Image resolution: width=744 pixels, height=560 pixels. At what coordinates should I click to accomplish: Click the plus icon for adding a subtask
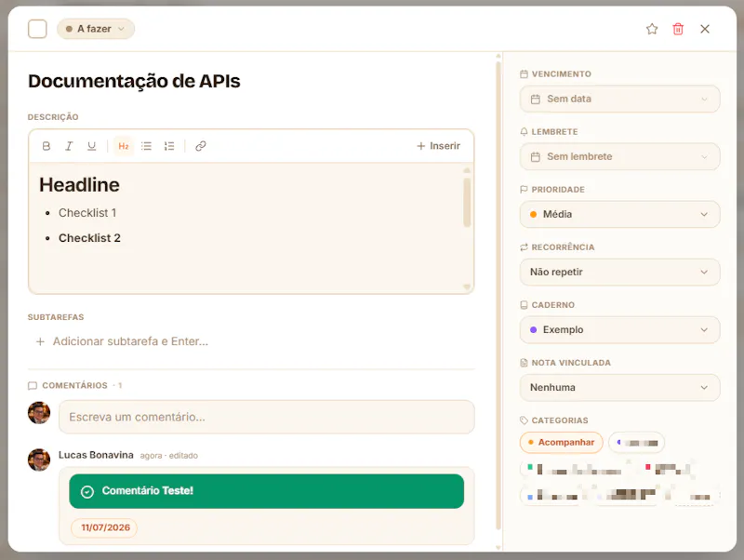click(x=40, y=341)
